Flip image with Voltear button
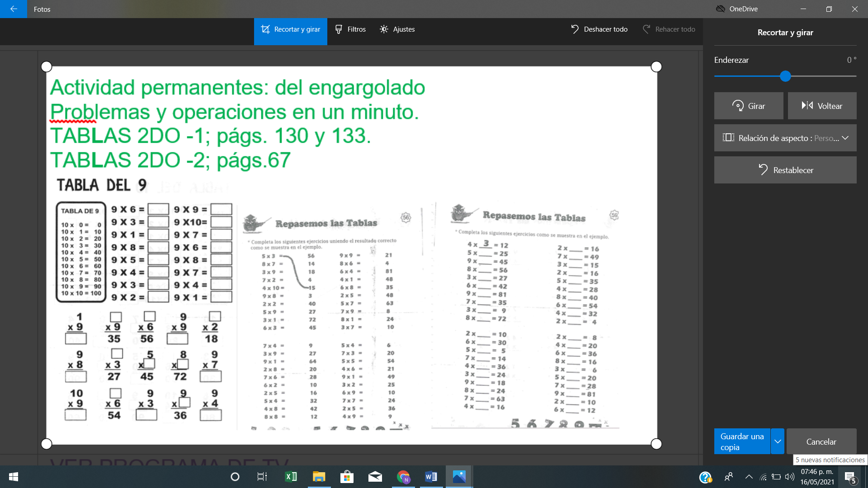This screenshot has width=868, height=488. 822,106
